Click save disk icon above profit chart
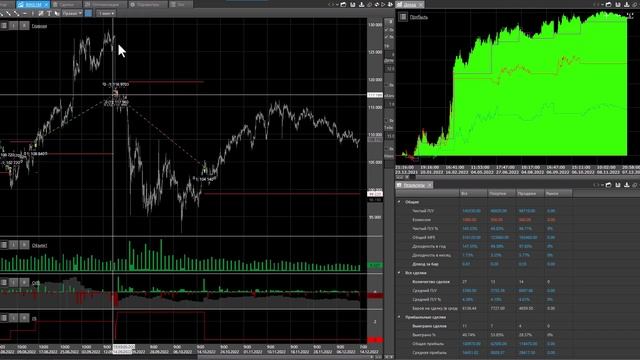The height and width of the screenshot is (360, 640). click(x=618, y=4)
